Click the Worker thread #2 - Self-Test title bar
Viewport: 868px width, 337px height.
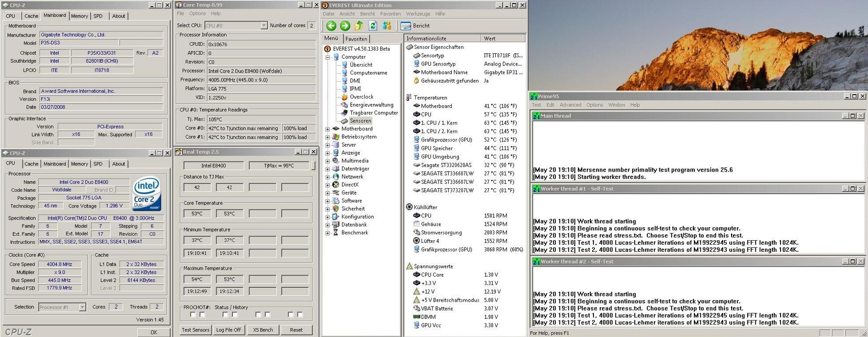tap(698, 262)
